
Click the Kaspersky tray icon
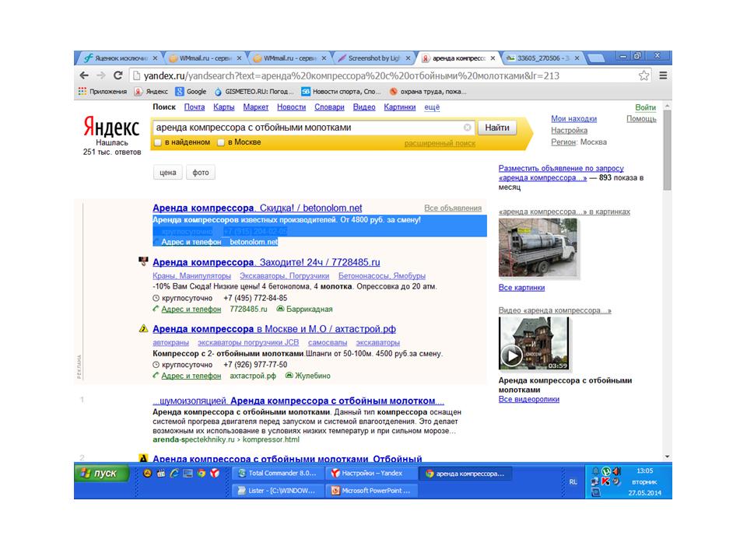point(605,481)
